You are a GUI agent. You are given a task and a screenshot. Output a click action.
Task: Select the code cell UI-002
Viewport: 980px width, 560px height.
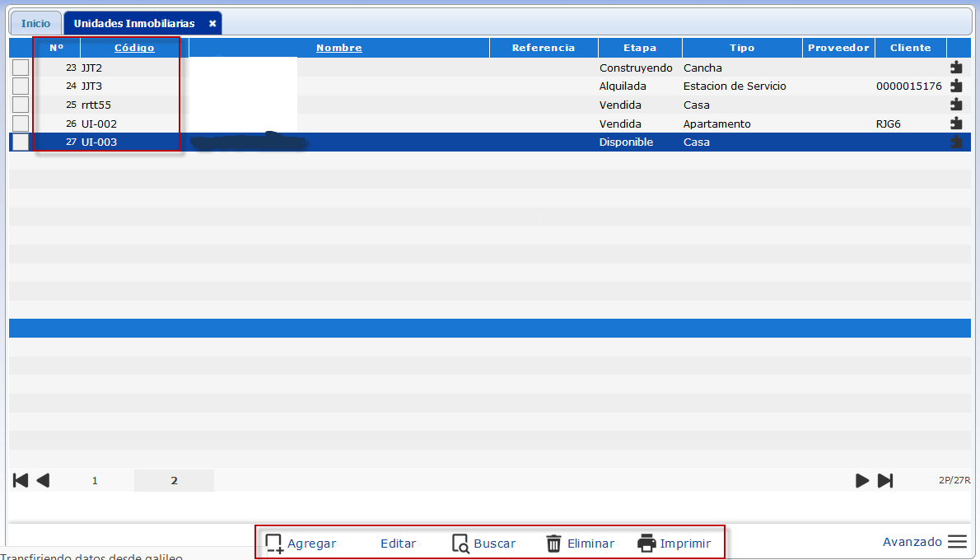[100, 124]
